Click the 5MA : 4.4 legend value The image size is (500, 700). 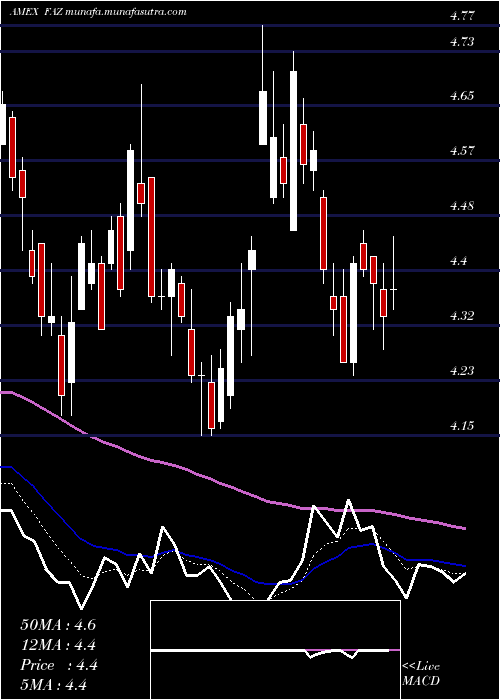[53, 684]
